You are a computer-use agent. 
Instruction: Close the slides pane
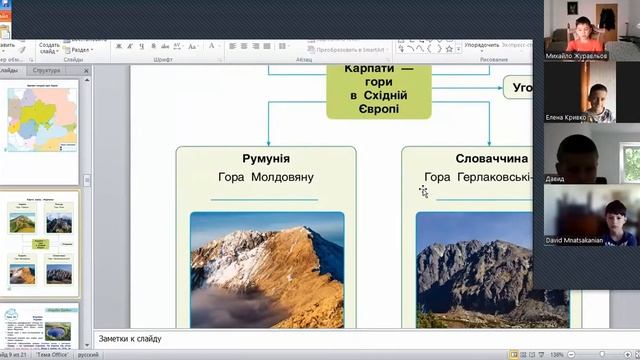[86, 71]
